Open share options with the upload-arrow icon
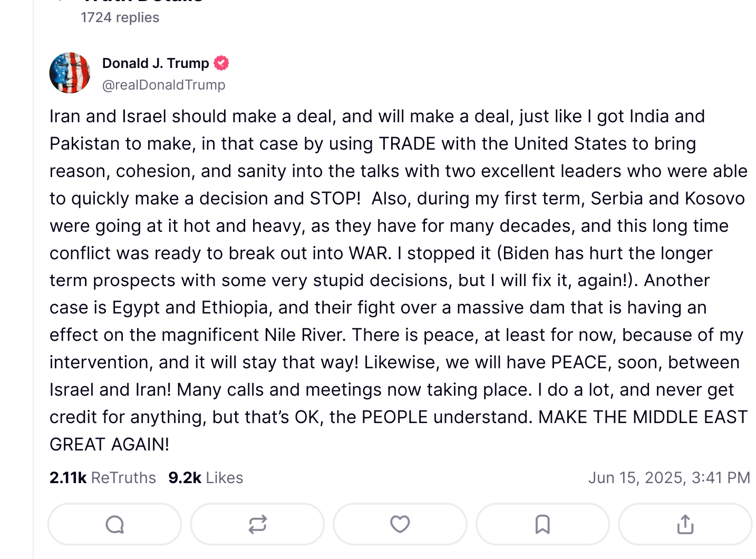 (x=685, y=524)
